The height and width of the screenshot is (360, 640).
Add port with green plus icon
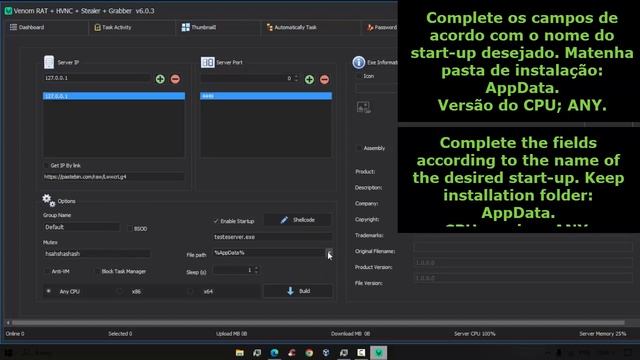(309, 80)
